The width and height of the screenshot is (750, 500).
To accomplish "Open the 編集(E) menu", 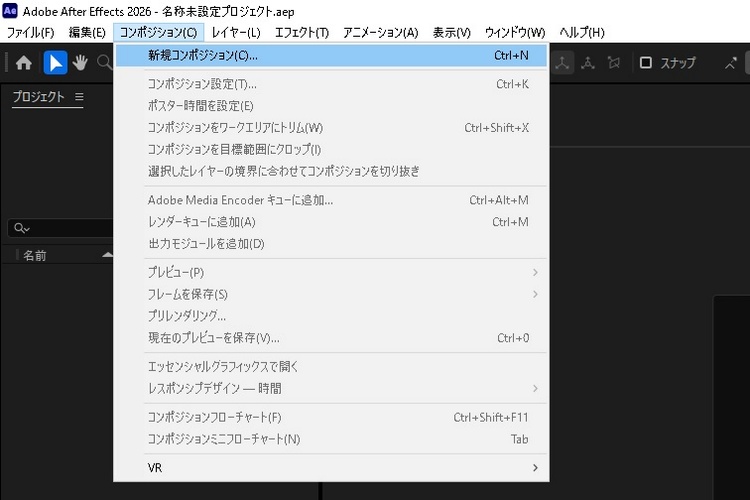I will click(87, 33).
